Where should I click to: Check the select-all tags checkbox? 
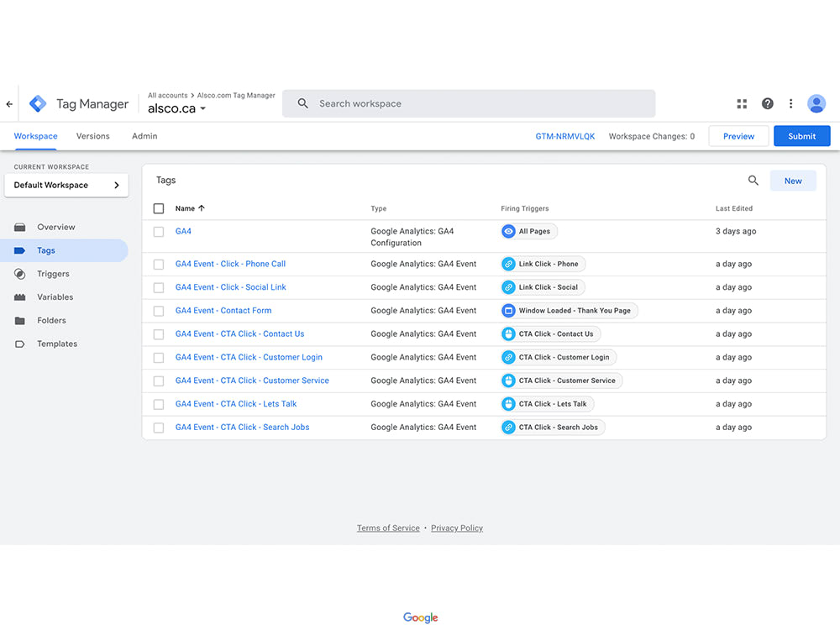(x=158, y=208)
